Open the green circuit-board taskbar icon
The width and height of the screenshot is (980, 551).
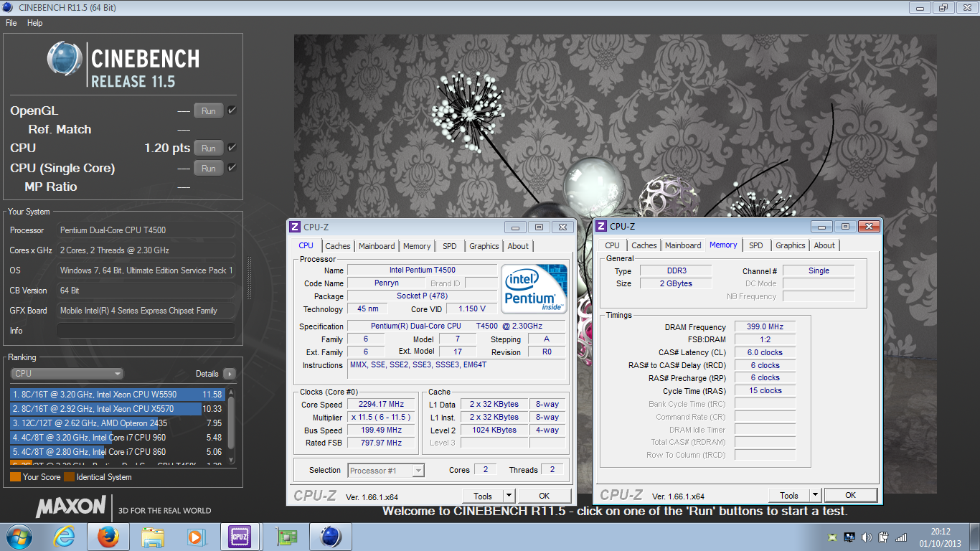click(287, 537)
